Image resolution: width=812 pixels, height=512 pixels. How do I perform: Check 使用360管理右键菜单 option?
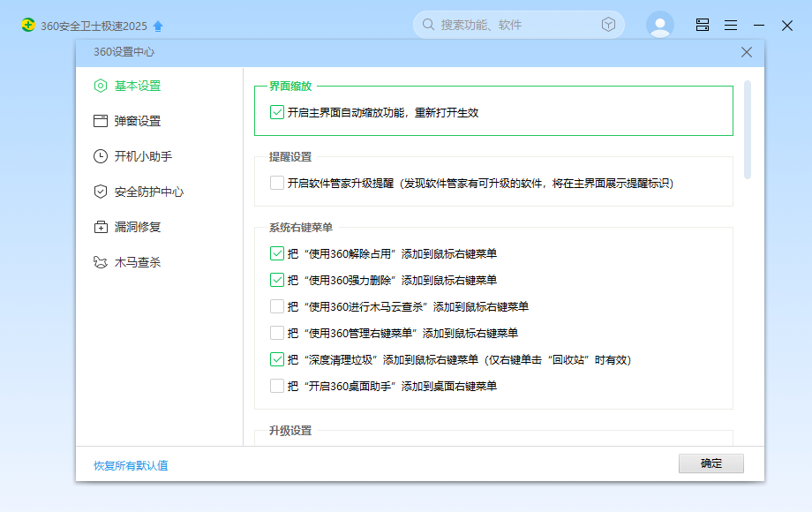pyautogui.click(x=277, y=333)
